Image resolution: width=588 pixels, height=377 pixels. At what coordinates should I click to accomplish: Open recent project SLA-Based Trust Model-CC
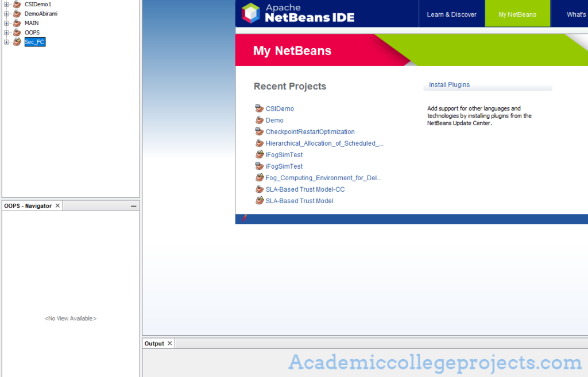[x=305, y=189]
